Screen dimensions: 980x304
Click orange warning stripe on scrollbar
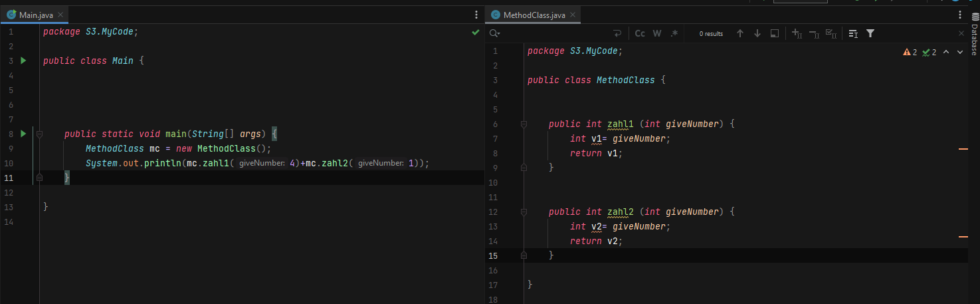(x=963, y=150)
